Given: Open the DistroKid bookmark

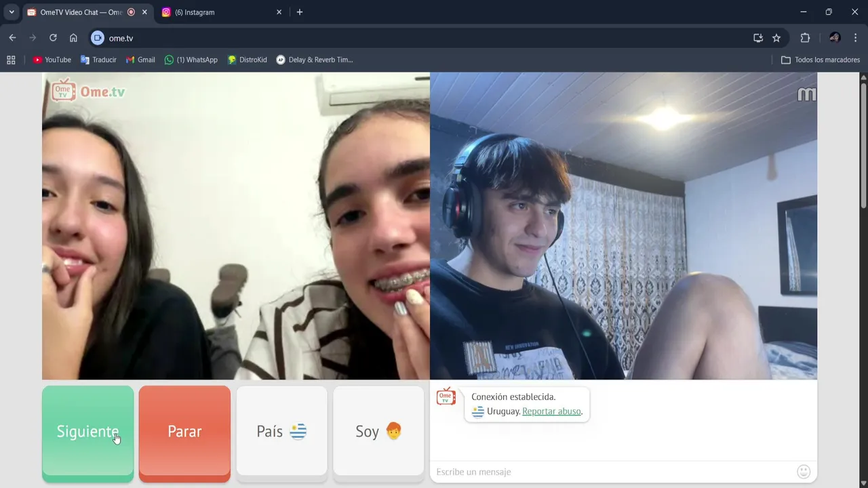Looking at the screenshot, I should pos(248,60).
